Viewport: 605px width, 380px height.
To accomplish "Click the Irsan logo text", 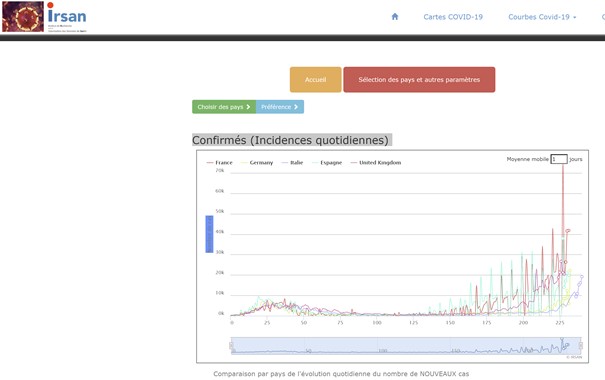I will [x=67, y=17].
